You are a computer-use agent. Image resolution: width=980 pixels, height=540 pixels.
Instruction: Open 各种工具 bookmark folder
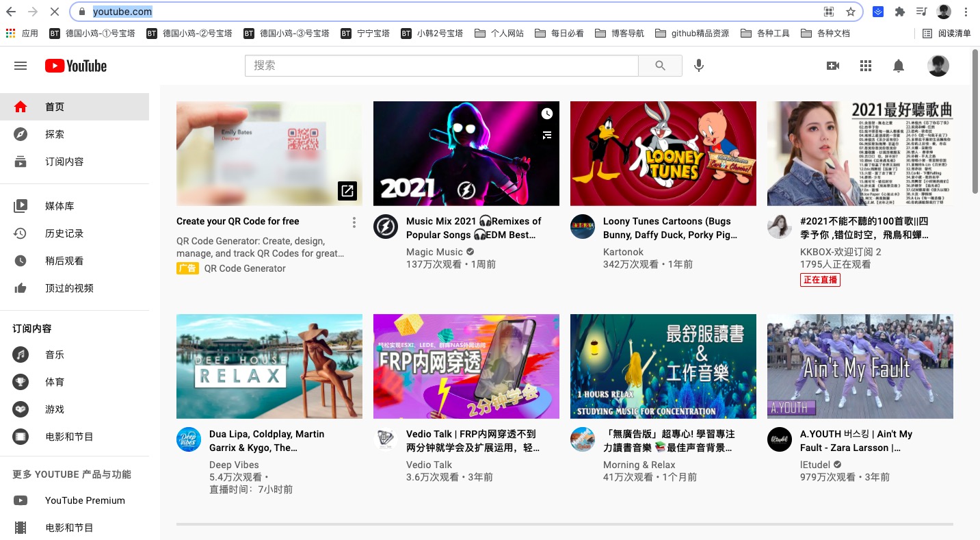(765, 33)
